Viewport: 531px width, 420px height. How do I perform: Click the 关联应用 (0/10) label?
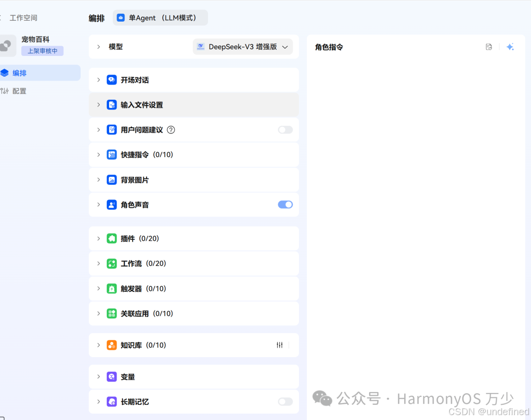click(147, 313)
